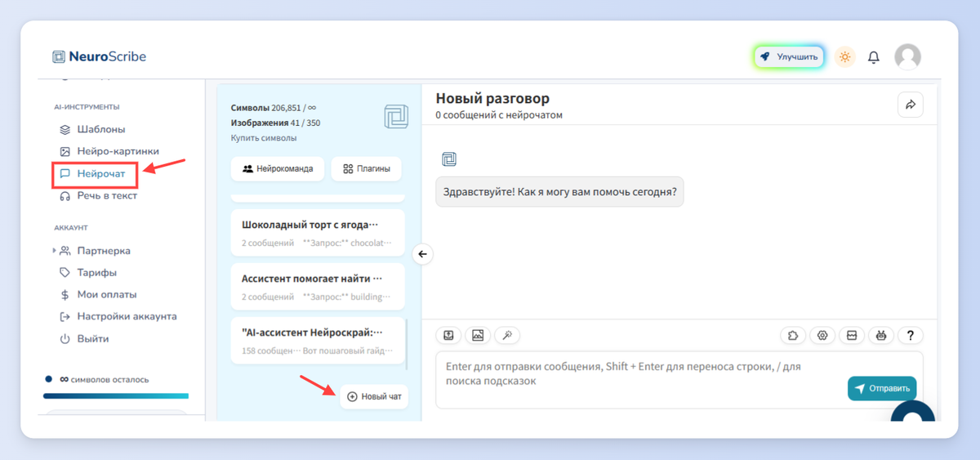Screen dimensions: 980x460
Task: Open chat Шоколадный торт с ягода…
Action: pyautogui.click(x=318, y=232)
